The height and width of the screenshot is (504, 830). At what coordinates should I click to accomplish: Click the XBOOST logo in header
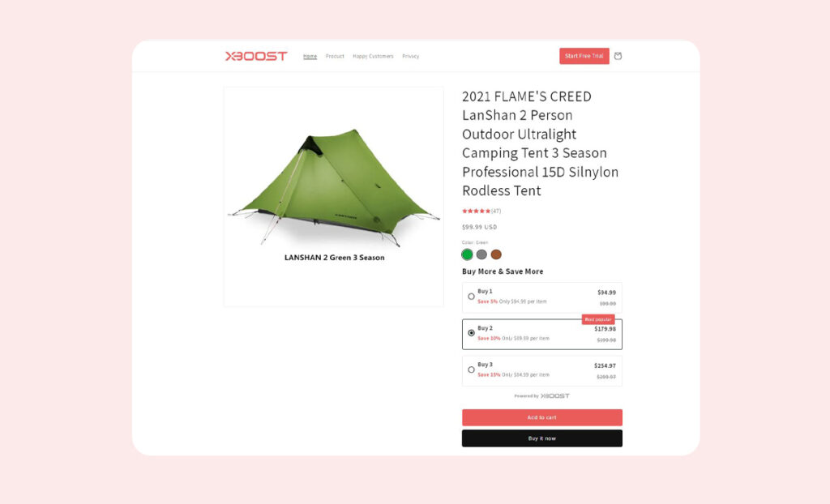pos(256,56)
